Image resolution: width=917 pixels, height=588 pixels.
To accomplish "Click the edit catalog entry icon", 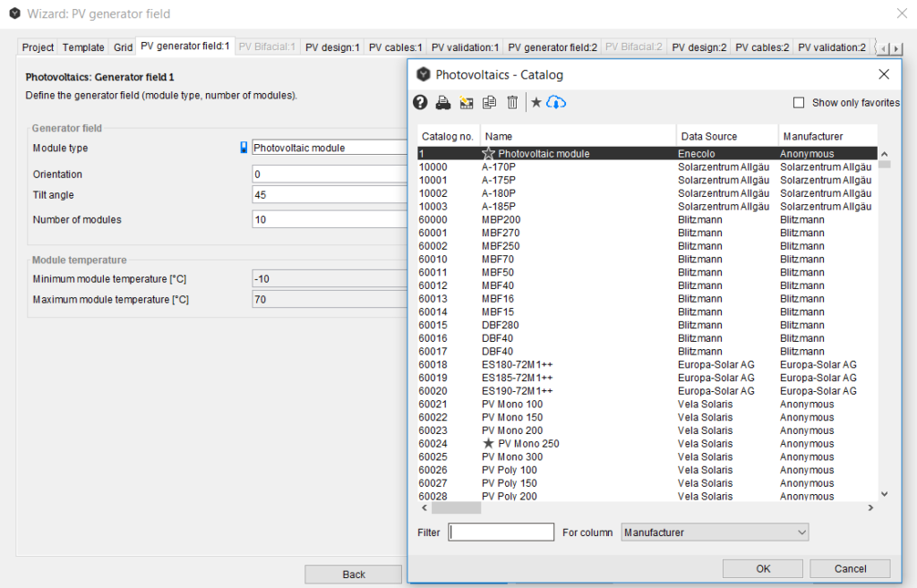I will (466, 103).
